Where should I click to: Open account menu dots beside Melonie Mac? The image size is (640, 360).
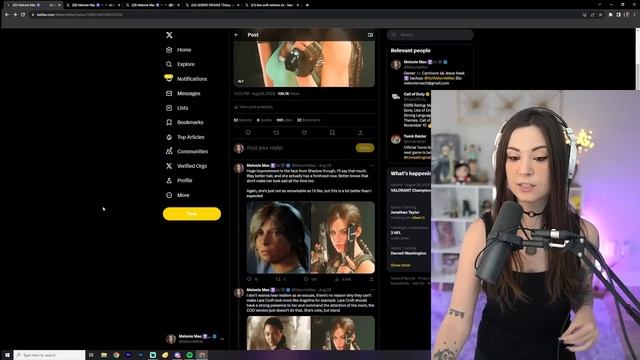[222, 339]
